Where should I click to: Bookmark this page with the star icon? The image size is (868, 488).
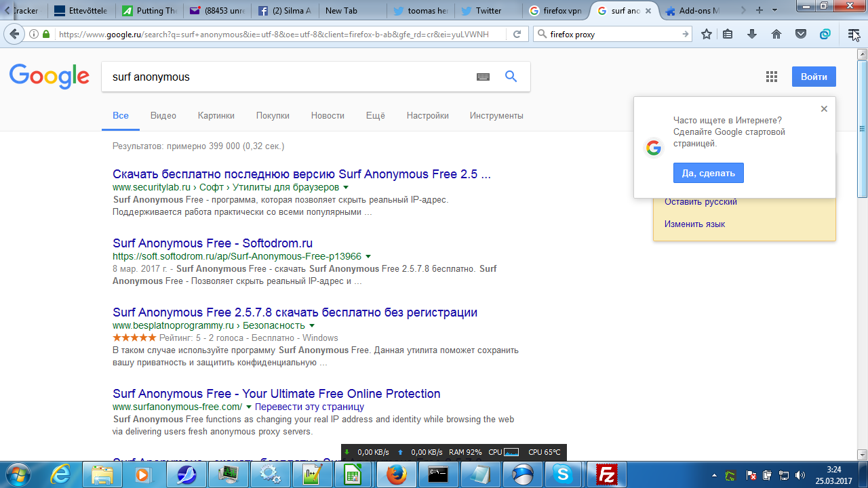707,34
